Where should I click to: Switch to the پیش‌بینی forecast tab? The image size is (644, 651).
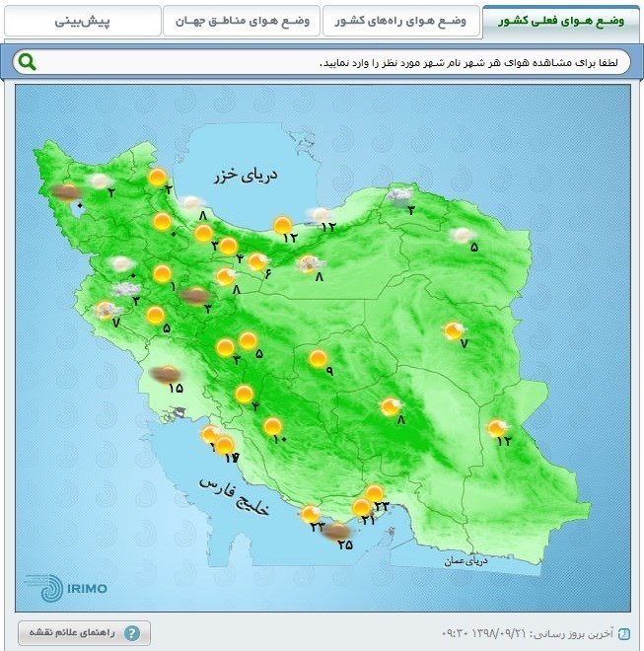pos(84,21)
